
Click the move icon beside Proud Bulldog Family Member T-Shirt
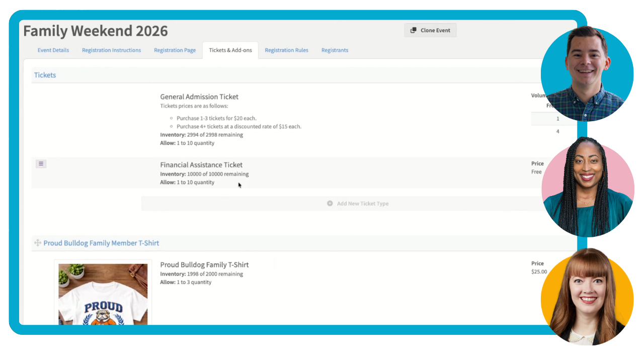37,243
